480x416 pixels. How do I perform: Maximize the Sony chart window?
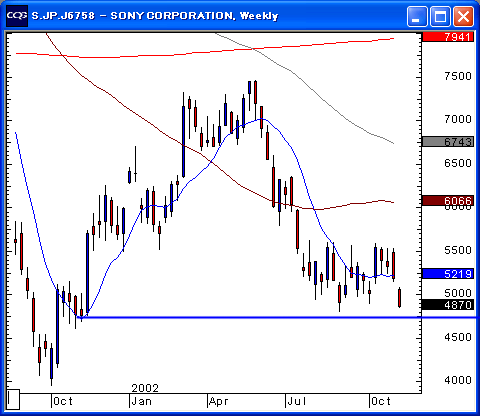(440, 16)
